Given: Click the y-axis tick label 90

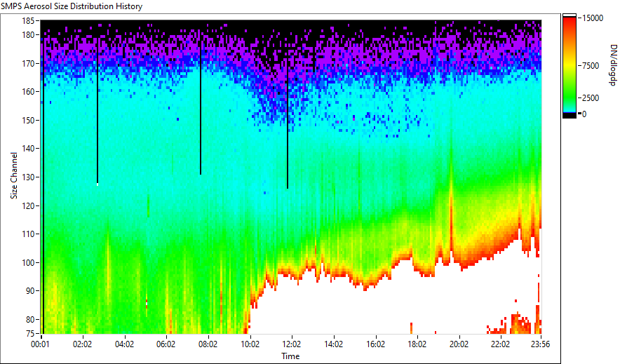Looking at the screenshot, I should (x=31, y=291).
